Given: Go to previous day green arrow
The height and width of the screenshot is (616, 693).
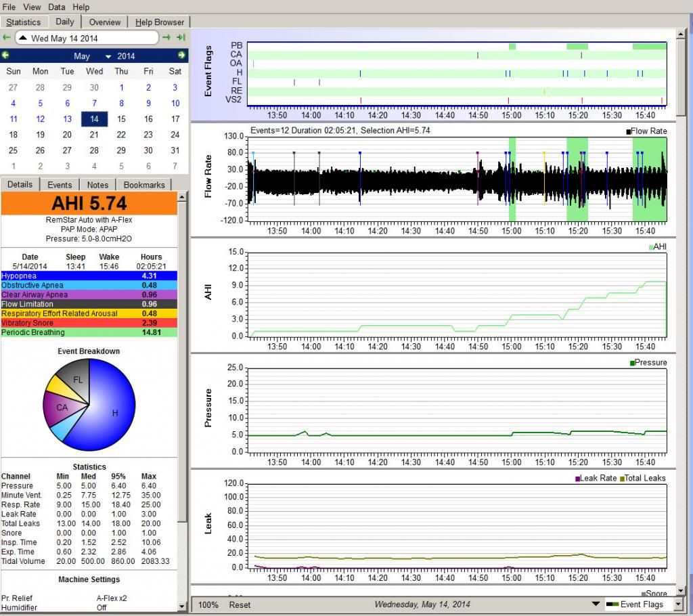Looking at the screenshot, I should [x=7, y=38].
